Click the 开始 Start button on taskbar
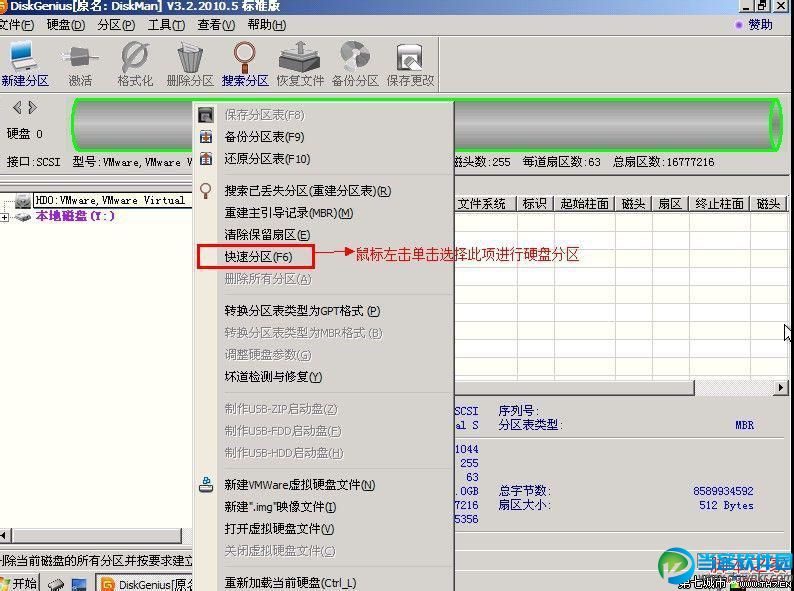The width and height of the screenshot is (794, 591). pyautogui.click(x=19, y=583)
